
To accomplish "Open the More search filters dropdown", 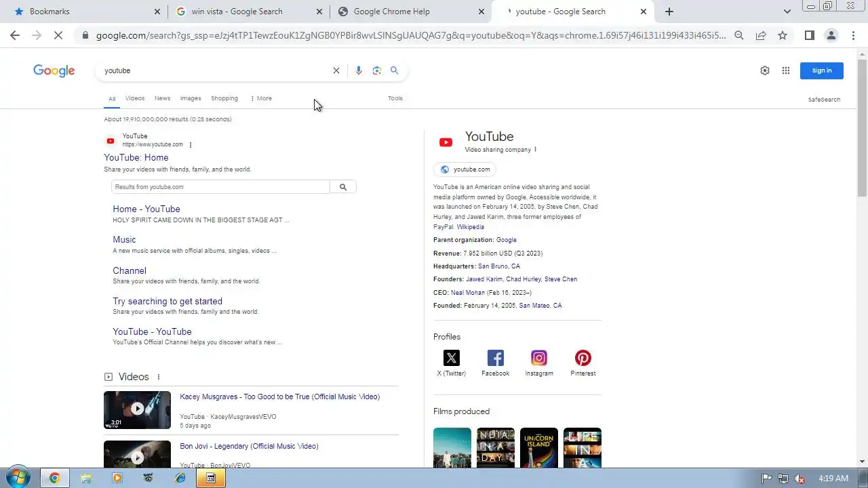I will [x=261, y=98].
